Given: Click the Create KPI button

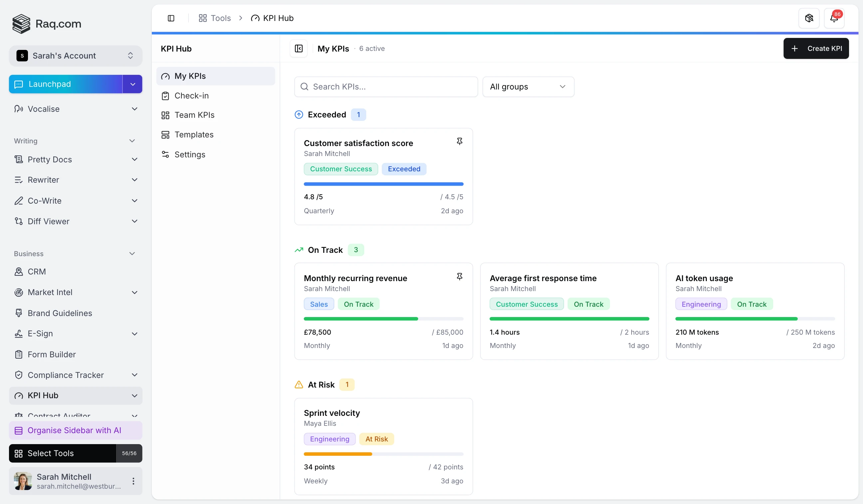Looking at the screenshot, I should point(816,48).
